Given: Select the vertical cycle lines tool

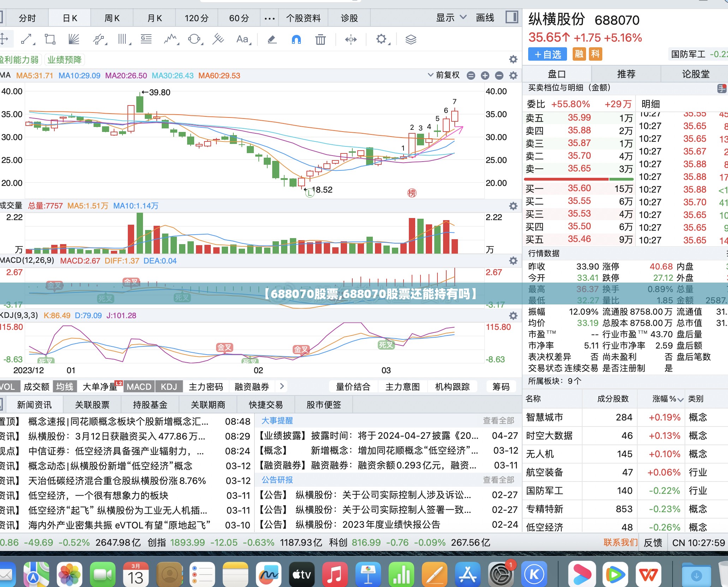Looking at the screenshot, I should [123, 39].
